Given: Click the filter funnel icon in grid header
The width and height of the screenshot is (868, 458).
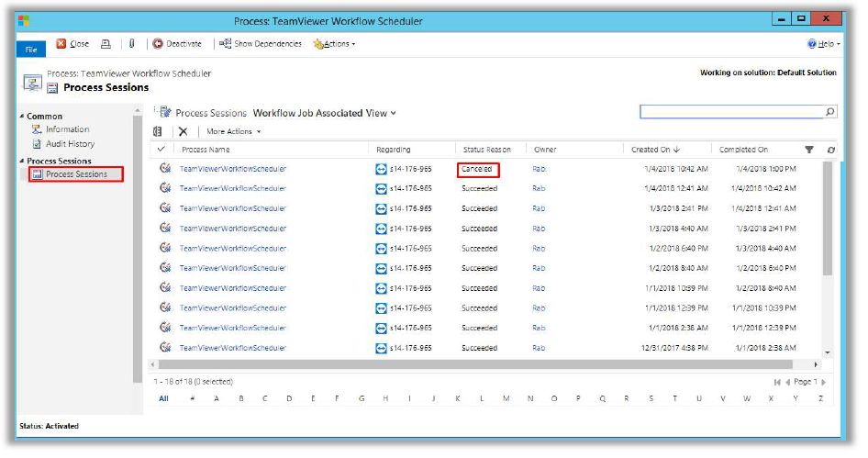Looking at the screenshot, I should coord(808,150).
